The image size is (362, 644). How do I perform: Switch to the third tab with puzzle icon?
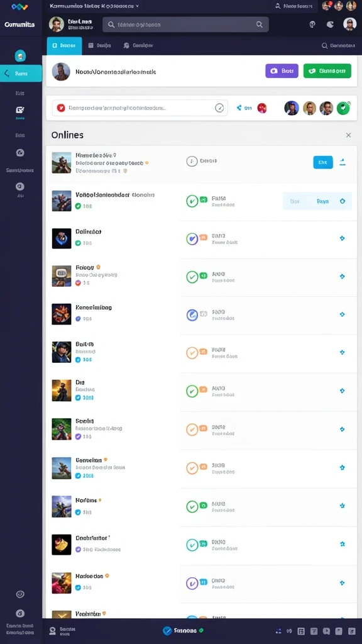[x=138, y=45]
